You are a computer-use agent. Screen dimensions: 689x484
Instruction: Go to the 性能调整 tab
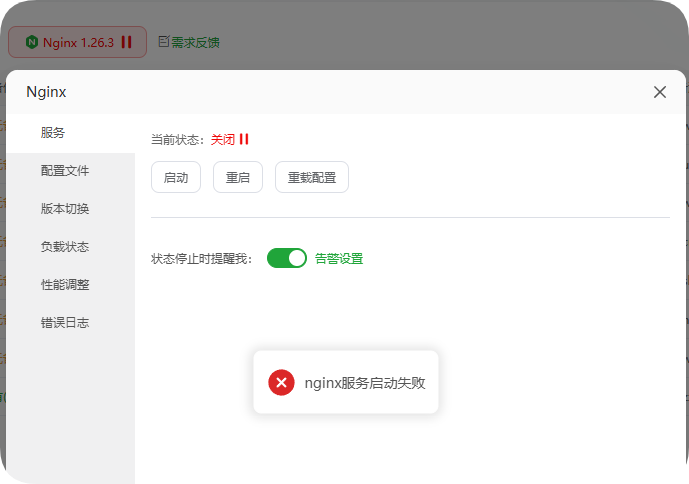[71, 285]
